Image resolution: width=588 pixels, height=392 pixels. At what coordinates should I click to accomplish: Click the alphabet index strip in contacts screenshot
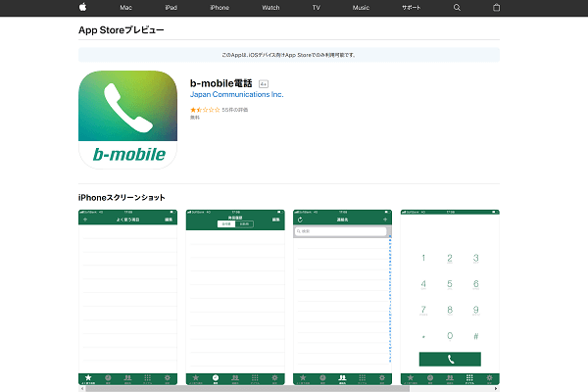pos(390,299)
